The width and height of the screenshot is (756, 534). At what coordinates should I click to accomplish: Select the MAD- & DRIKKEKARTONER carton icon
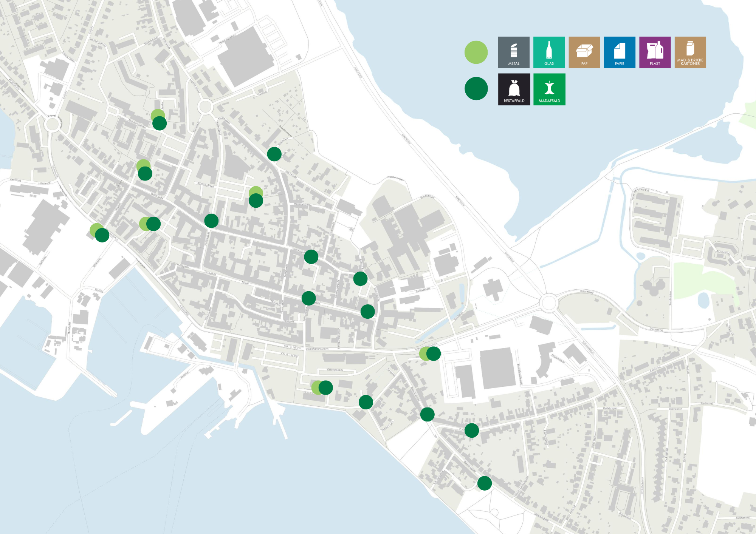[x=690, y=52]
